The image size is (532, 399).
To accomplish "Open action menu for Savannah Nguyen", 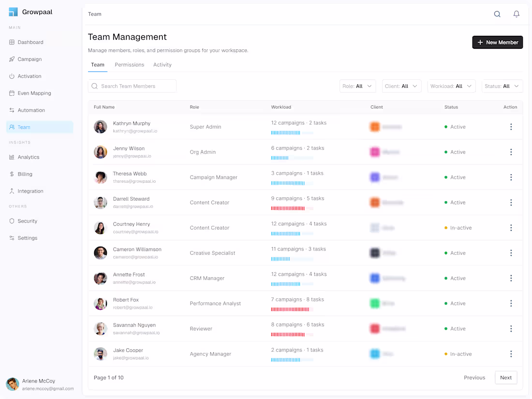I will click(x=511, y=328).
